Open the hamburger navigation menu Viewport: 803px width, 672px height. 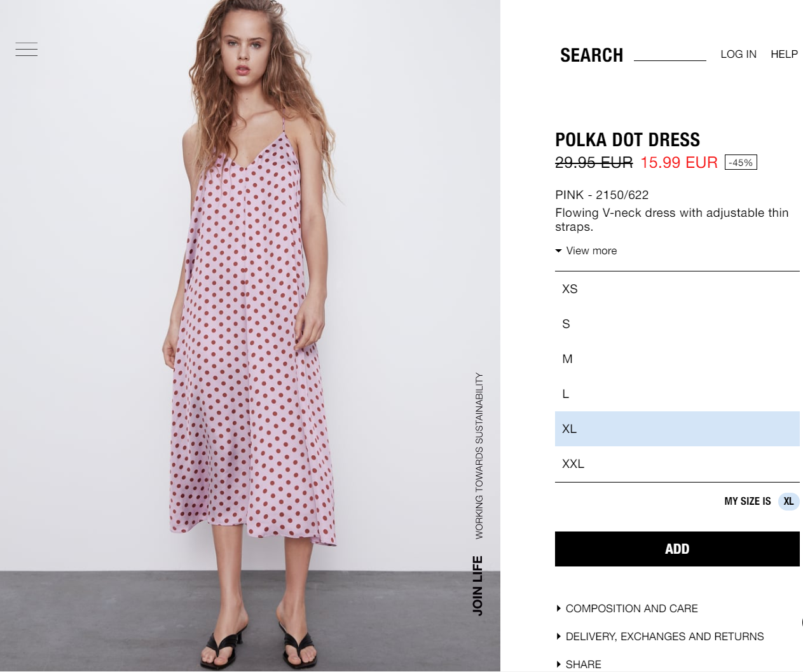point(26,49)
